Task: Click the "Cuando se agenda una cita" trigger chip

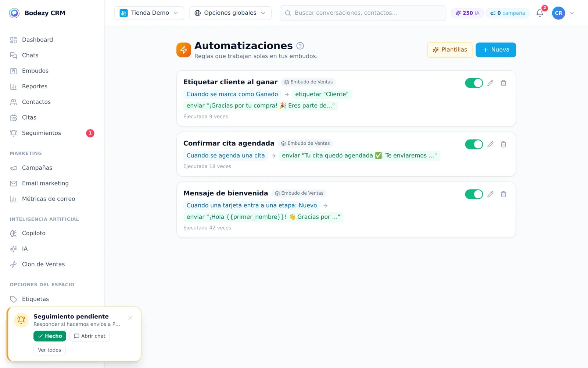Action: [226, 156]
